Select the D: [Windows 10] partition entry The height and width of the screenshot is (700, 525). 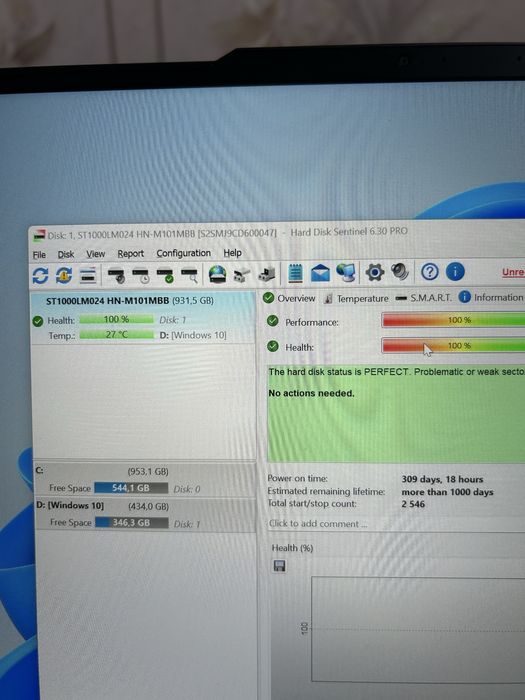145,514
